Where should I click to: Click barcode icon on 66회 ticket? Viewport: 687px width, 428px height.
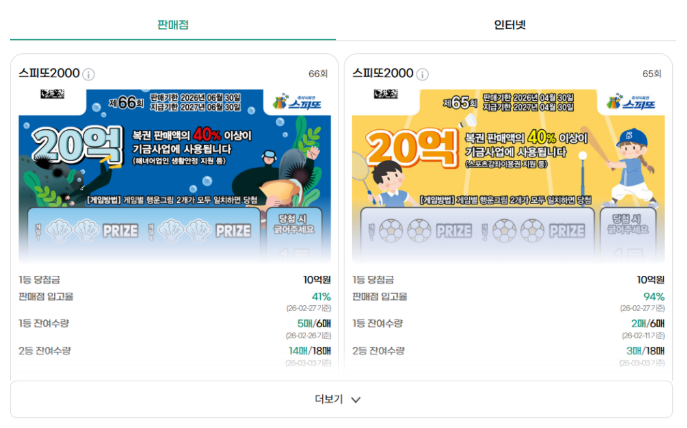(x=53, y=94)
